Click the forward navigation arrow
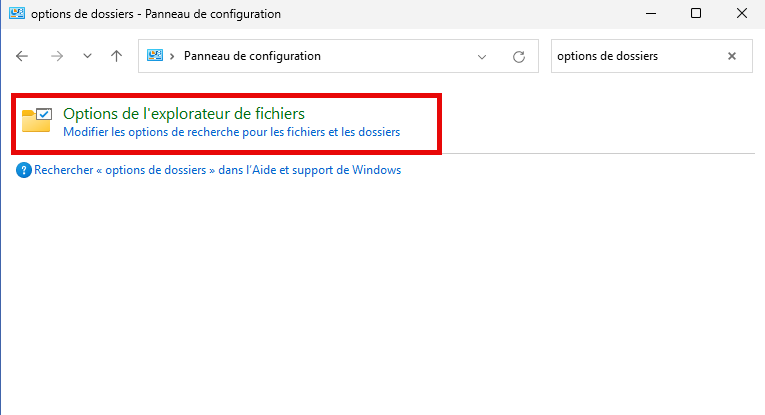765x415 pixels. pyautogui.click(x=57, y=56)
